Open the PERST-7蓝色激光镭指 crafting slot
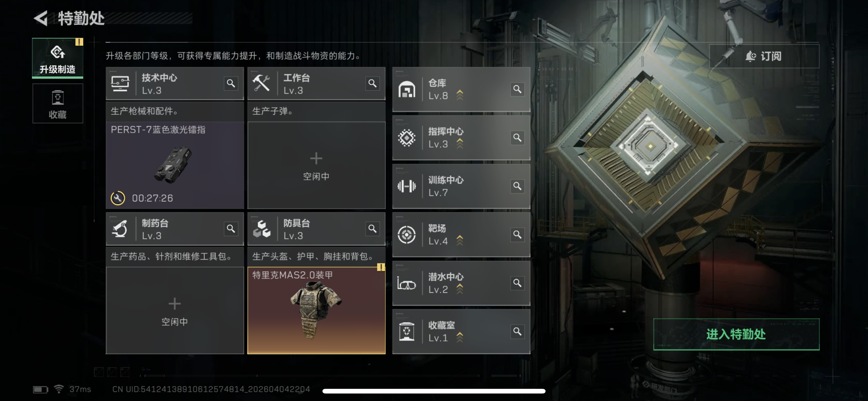868x401 pixels. (175, 165)
